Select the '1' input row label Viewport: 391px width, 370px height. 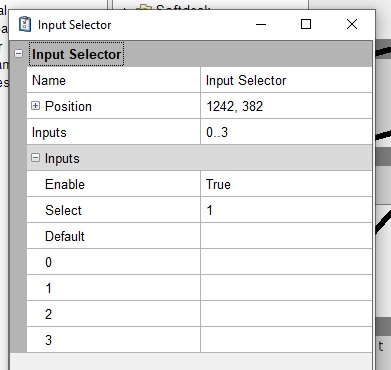point(48,288)
